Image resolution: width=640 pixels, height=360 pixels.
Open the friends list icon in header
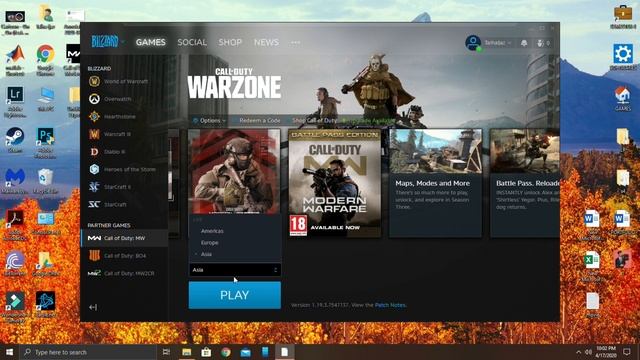[540, 43]
